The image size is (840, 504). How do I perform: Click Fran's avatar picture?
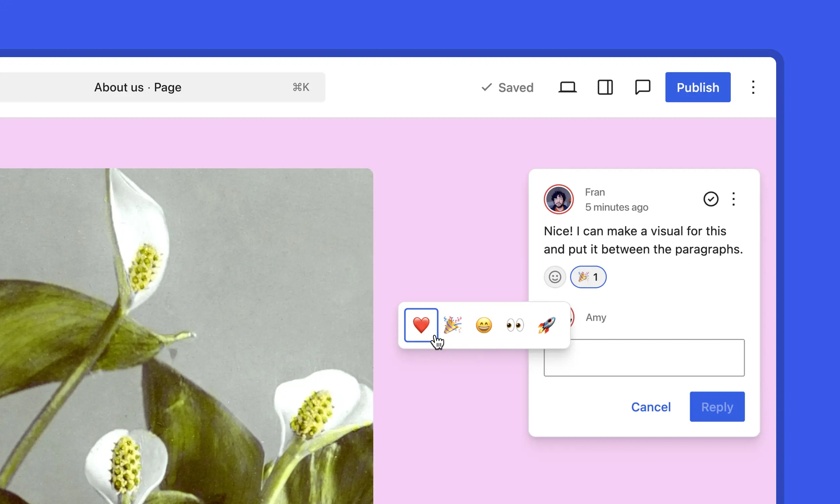(x=558, y=199)
